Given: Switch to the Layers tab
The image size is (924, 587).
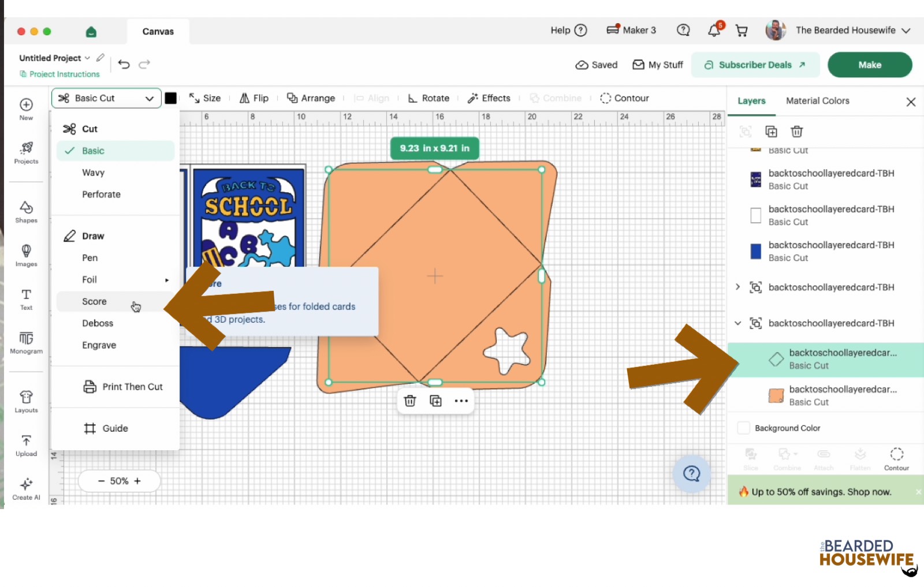Looking at the screenshot, I should (x=751, y=100).
